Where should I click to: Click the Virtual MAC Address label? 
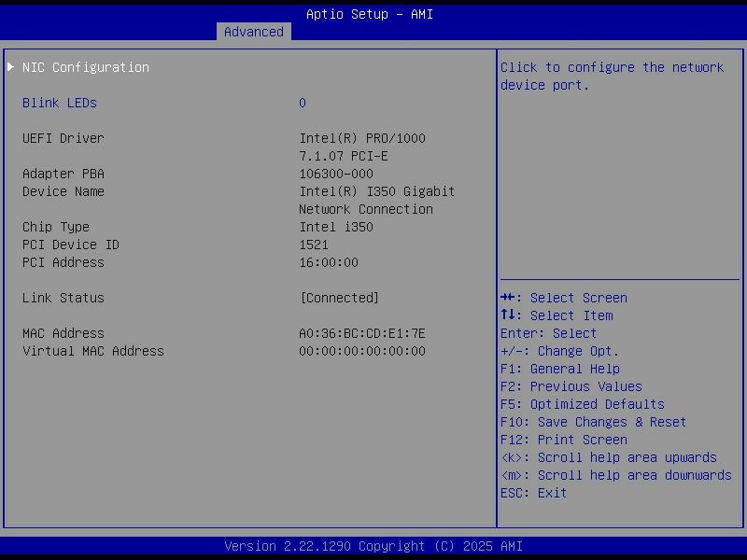pyautogui.click(x=92, y=352)
